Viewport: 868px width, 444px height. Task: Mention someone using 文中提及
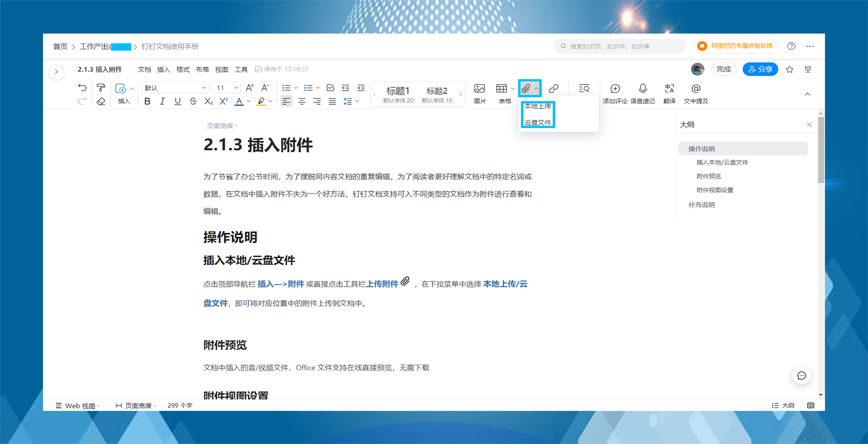coord(696,93)
